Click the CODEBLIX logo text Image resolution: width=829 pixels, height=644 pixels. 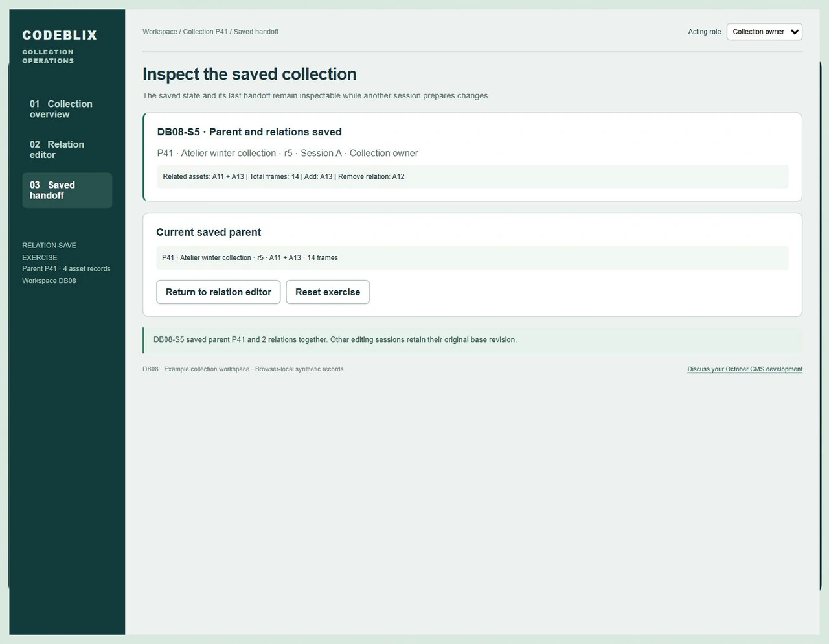[x=60, y=35]
